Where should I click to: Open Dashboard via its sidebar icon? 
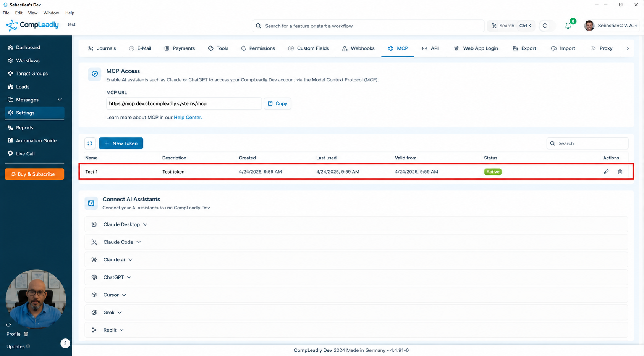pos(10,47)
